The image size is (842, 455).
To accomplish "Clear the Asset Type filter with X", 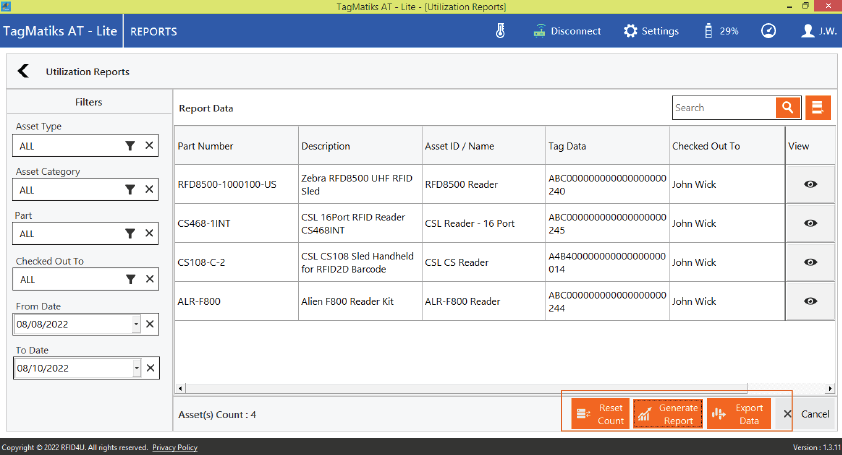I will [149, 146].
